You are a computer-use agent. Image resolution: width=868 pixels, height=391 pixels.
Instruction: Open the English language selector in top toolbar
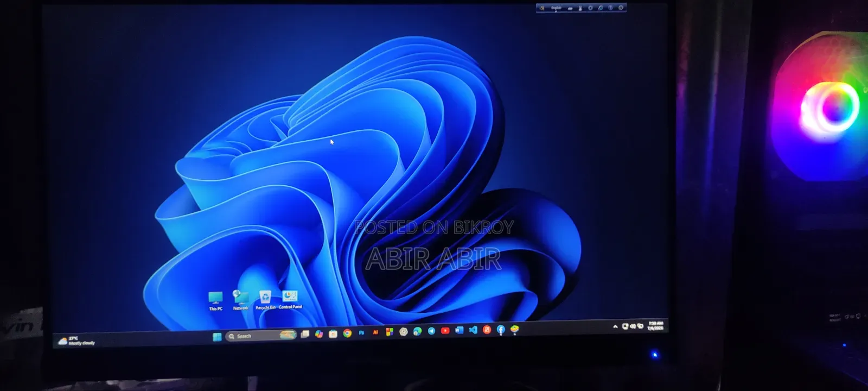point(556,8)
